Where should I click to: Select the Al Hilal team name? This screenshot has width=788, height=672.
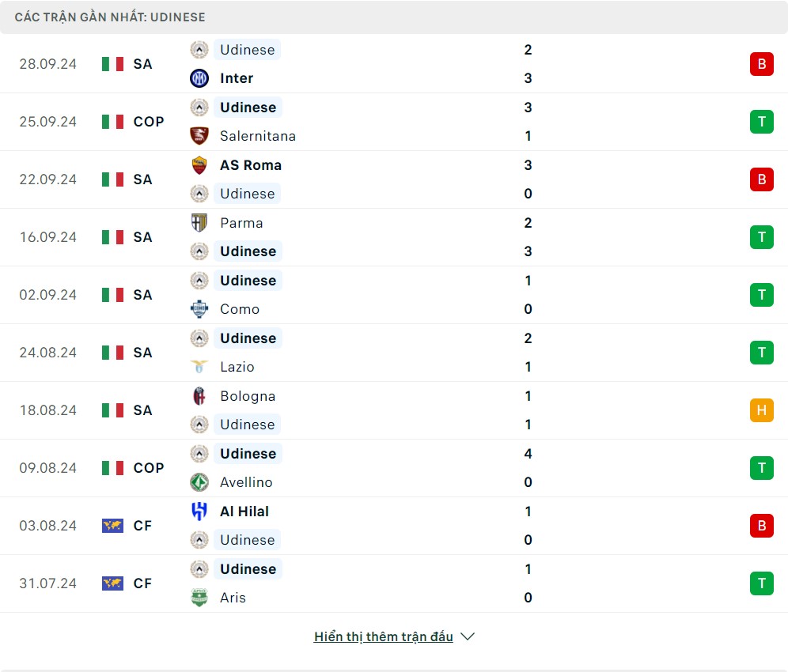tap(243, 512)
